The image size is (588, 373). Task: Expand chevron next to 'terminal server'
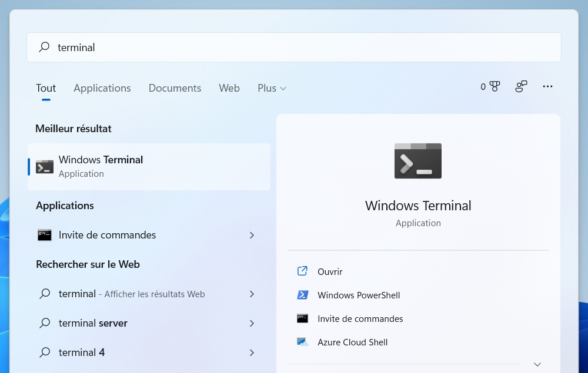tap(252, 323)
